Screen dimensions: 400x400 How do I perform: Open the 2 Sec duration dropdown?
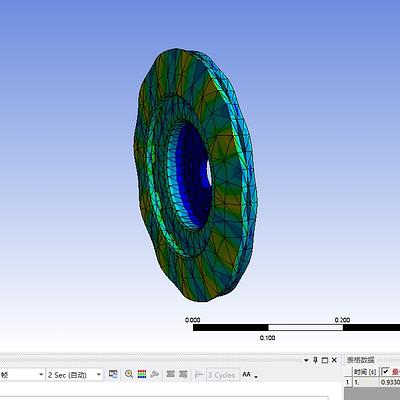point(74,375)
